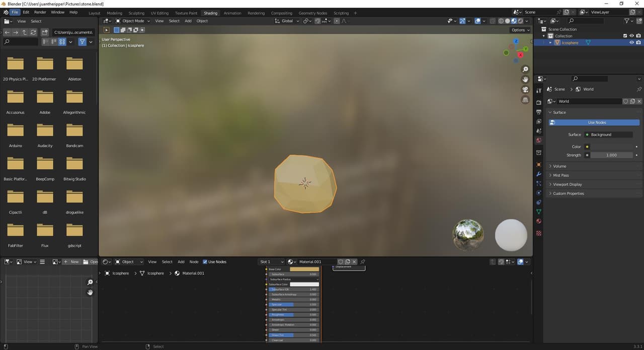Click New in the image editor
Image resolution: width=644 pixels, height=350 pixels.
click(x=71, y=262)
